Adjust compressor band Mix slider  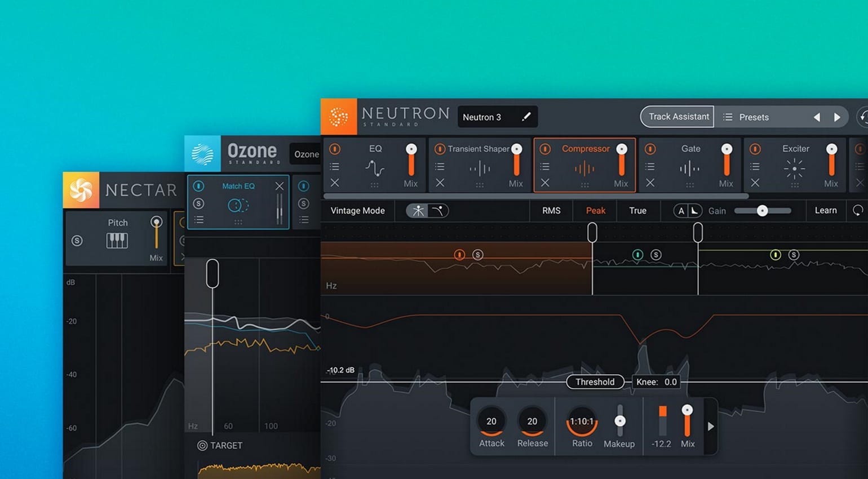(x=687, y=420)
